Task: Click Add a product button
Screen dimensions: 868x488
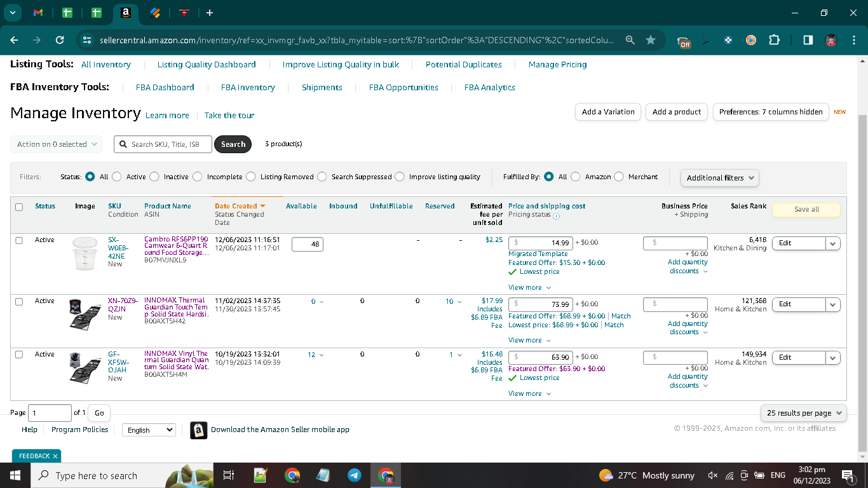Action: coord(677,112)
